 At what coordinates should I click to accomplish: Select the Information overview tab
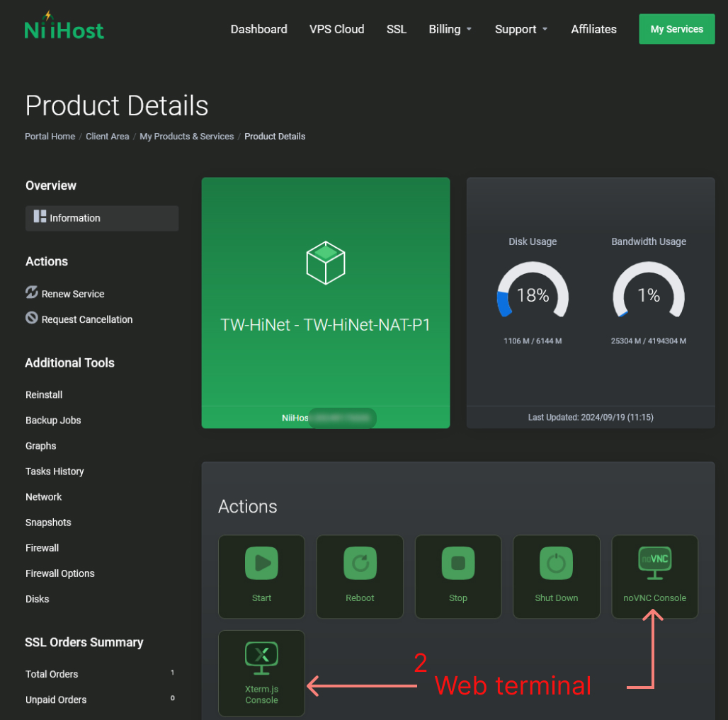click(x=102, y=218)
